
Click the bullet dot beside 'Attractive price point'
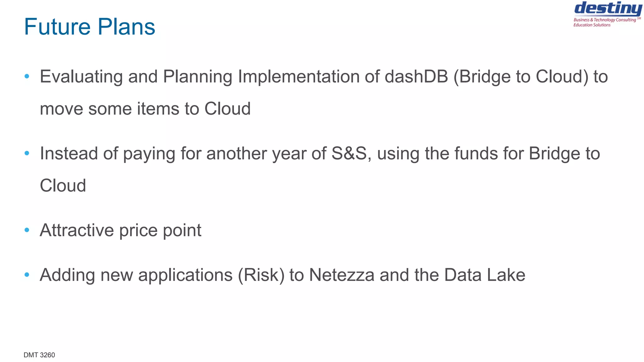27,230
